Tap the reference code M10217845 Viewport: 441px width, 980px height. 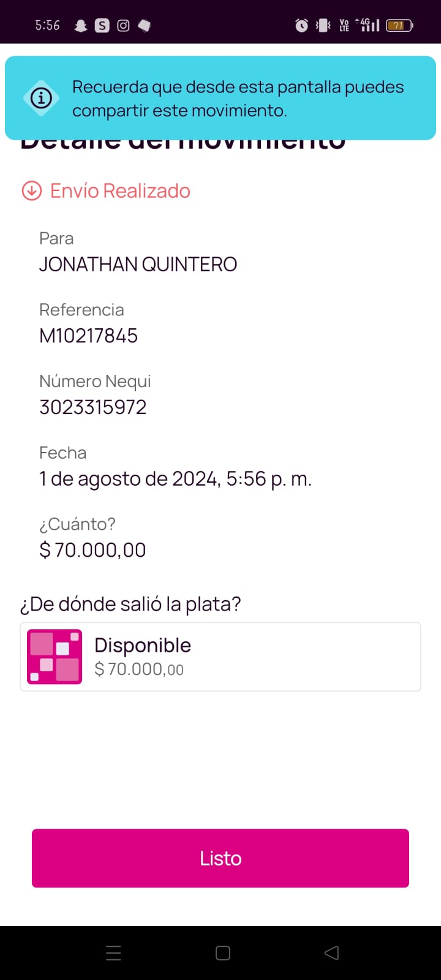(x=89, y=336)
